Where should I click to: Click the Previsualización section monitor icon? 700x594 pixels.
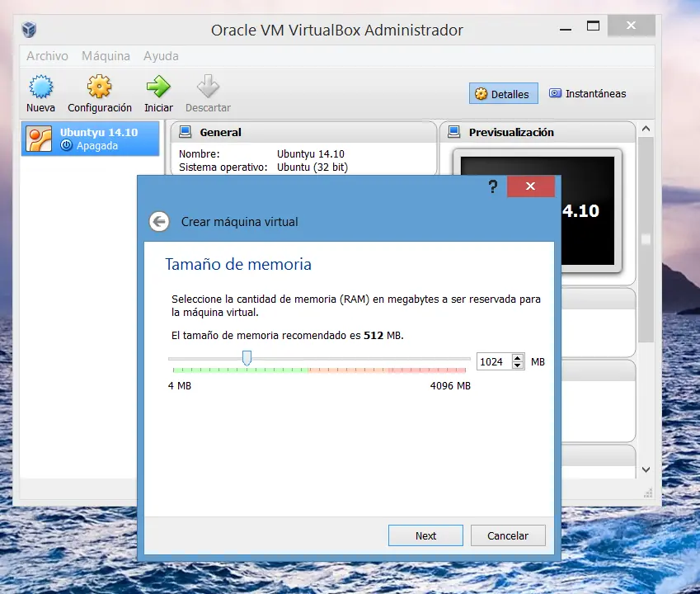click(454, 132)
